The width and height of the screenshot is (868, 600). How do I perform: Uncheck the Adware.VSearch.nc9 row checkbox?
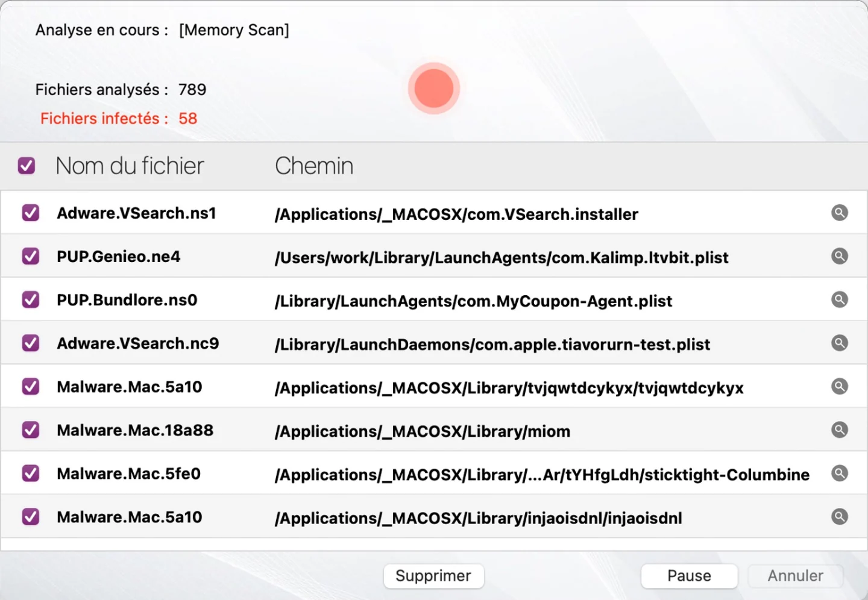click(31, 343)
